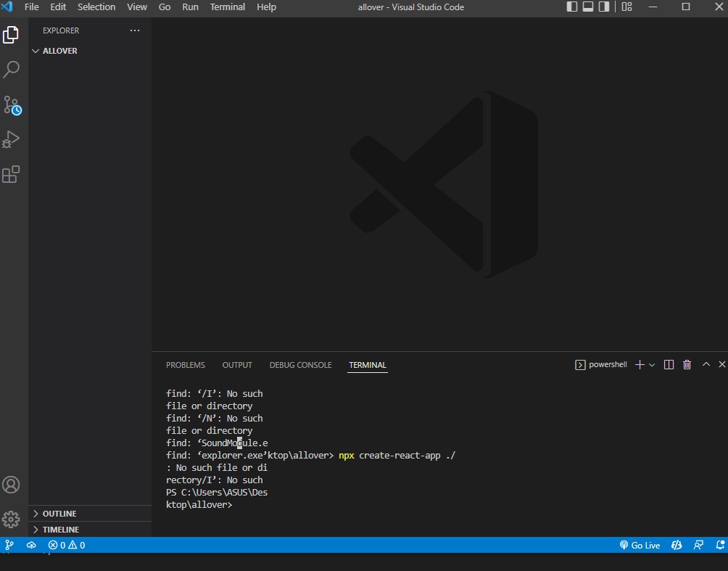Open errors and warnings count in status bar
Image resolution: width=728 pixels, height=571 pixels.
tap(67, 545)
